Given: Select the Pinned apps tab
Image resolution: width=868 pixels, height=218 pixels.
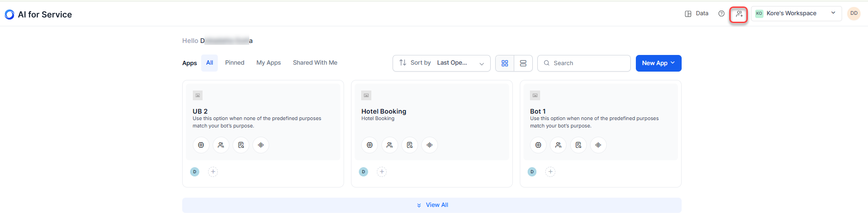Looking at the screenshot, I should point(234,63).
